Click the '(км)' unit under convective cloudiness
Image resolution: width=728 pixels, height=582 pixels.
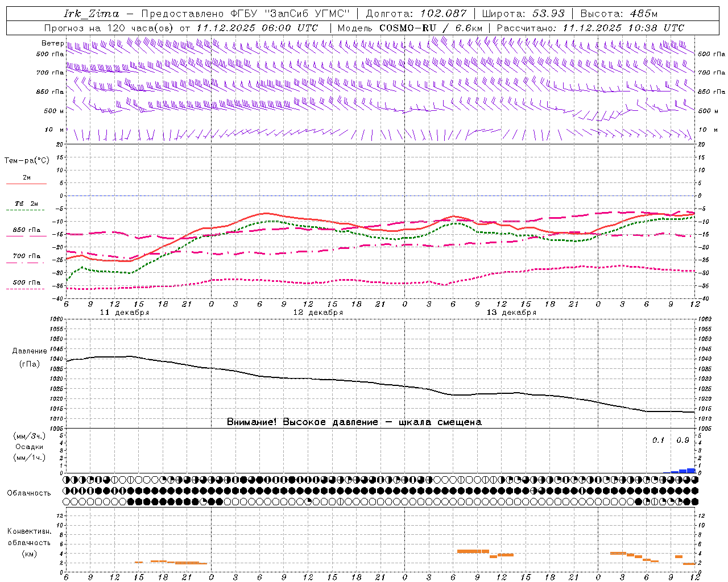coord(29,554)
